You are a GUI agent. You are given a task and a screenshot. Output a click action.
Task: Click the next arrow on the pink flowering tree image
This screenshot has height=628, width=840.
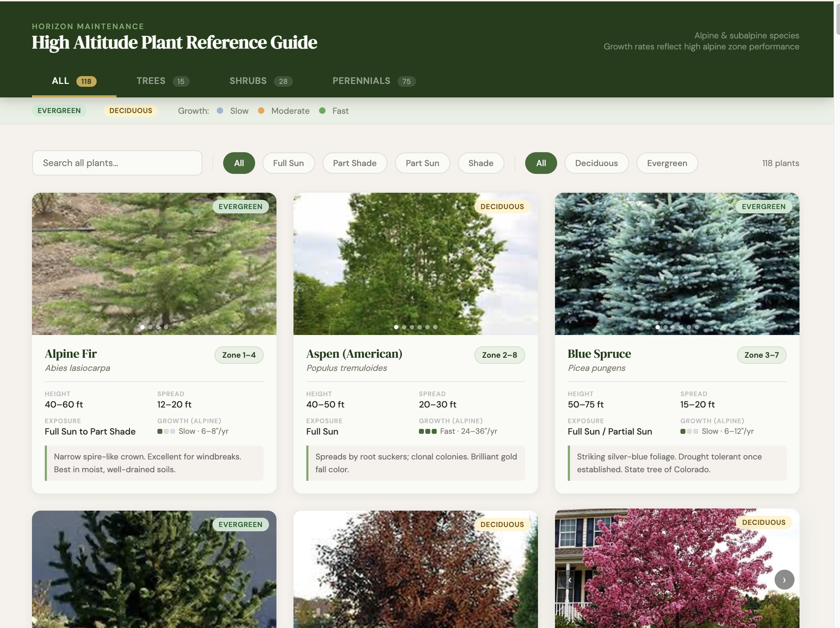[x=784, y=580]
